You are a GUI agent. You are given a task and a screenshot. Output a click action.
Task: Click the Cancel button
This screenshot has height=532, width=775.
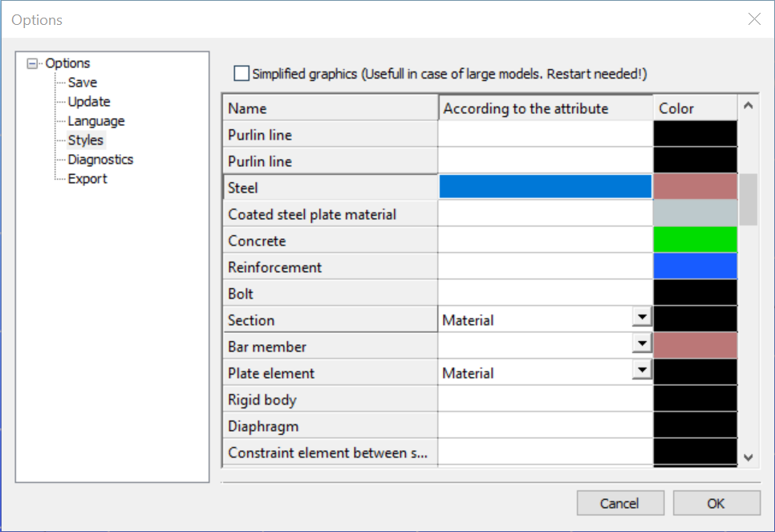click(x=620, y=503)
